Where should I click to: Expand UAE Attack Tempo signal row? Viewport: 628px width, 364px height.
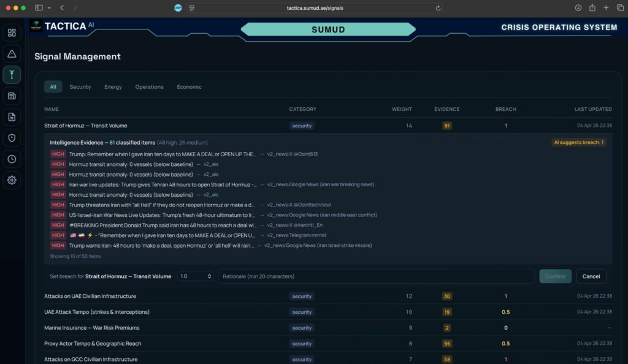tap(328, 312)
